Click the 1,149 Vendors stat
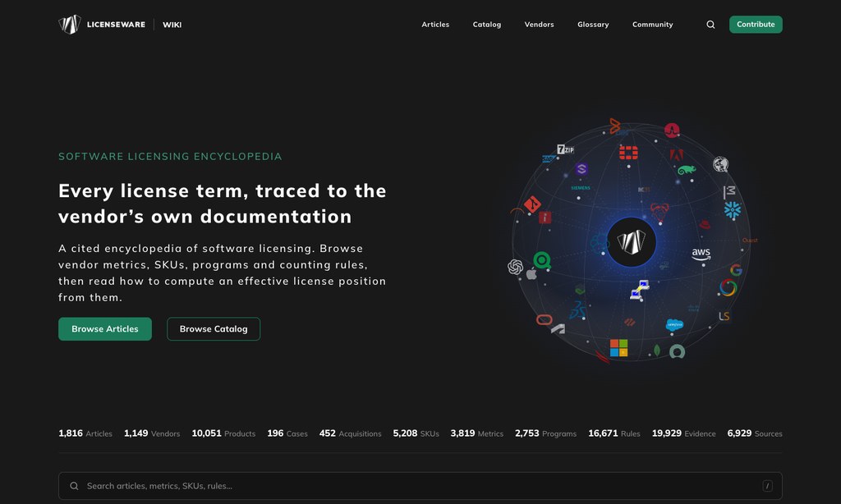This screenshot has height=504, width=841. pyautogui.click(x=152, y=433)
